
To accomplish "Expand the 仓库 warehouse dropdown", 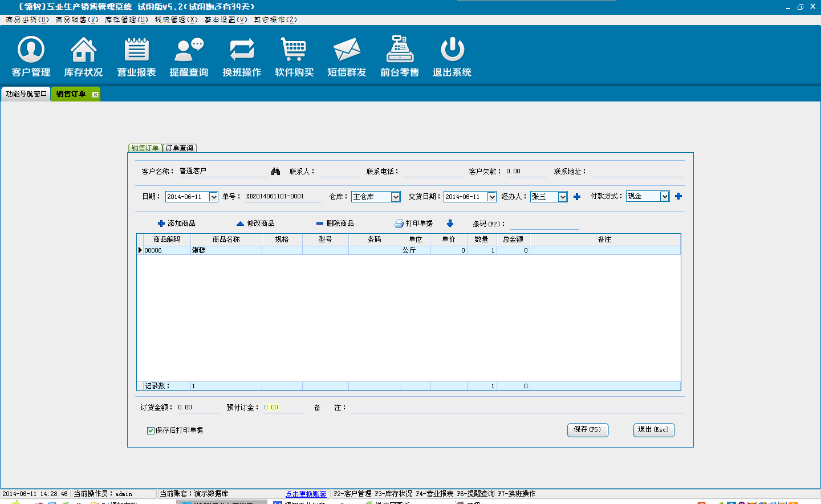I will pyautogui.click(x=395, y=197).
